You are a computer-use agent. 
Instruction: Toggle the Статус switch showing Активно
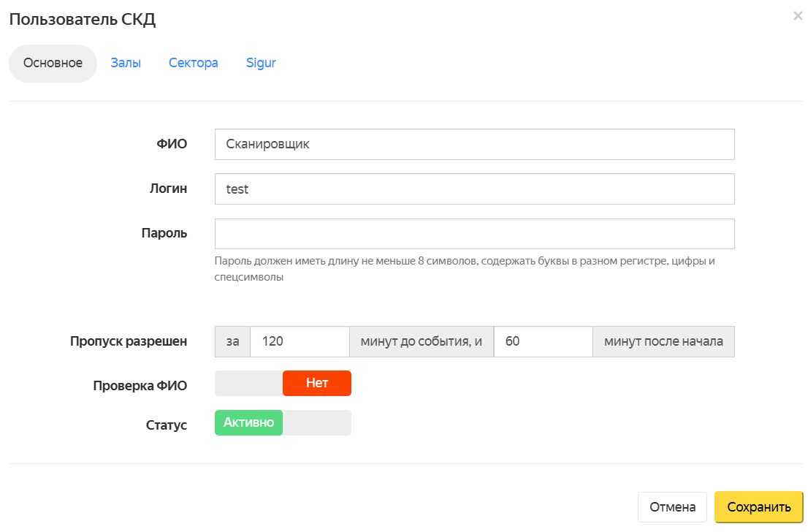click(x=283, y=423)
